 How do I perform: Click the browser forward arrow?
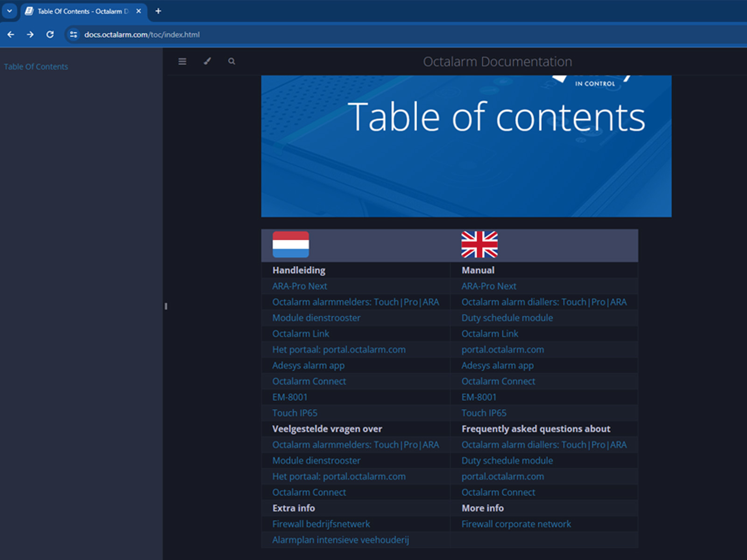[x=30, y=35]
